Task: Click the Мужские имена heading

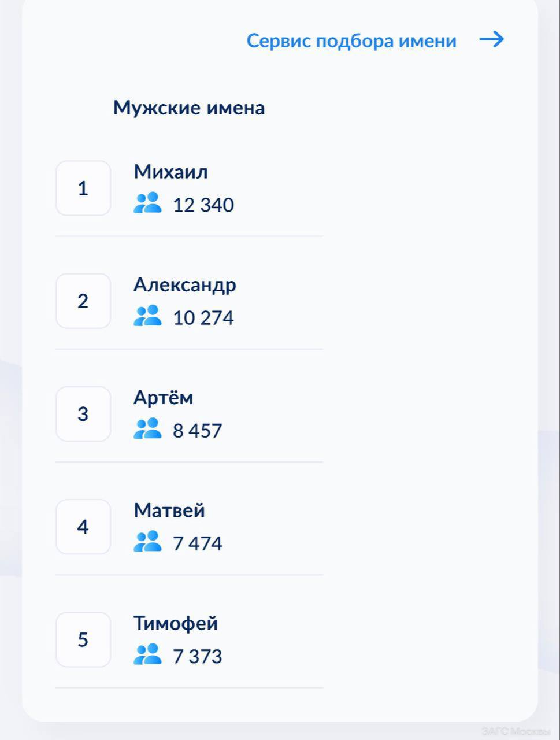Action: [189, 108]
